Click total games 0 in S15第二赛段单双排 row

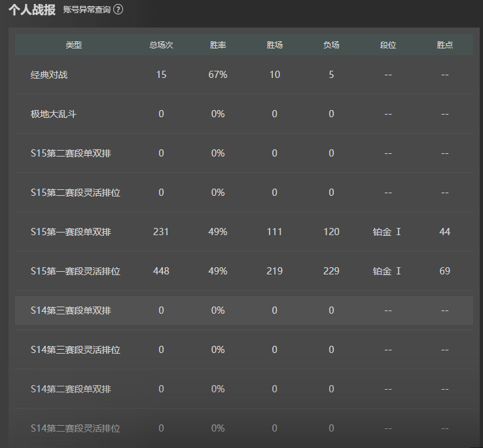tap(161, 153)
